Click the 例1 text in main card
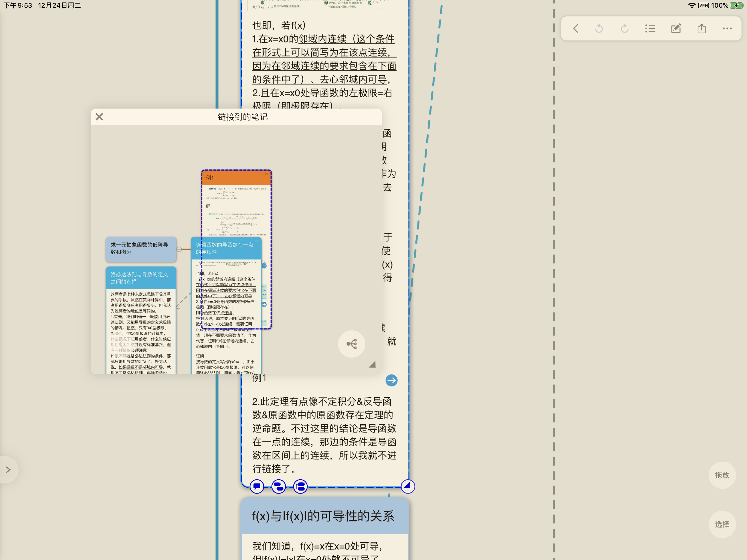This screenshot has height=560, width=747. pyautogui.click(x=259, y=378)
